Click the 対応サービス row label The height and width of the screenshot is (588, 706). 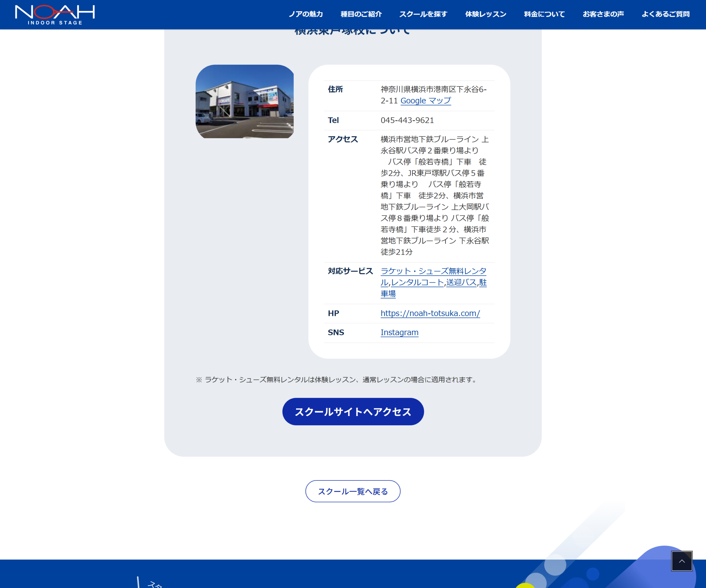click(350, 271)
